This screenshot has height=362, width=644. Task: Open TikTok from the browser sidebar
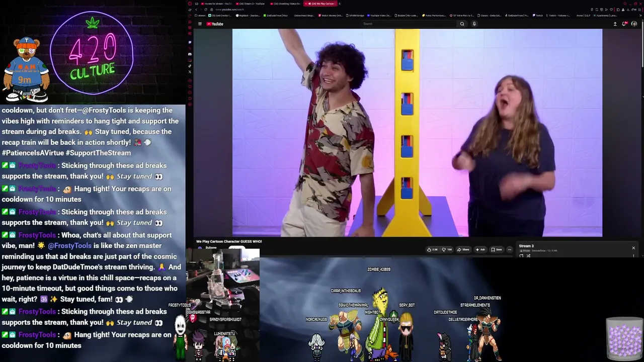click(x=190, y=66)
